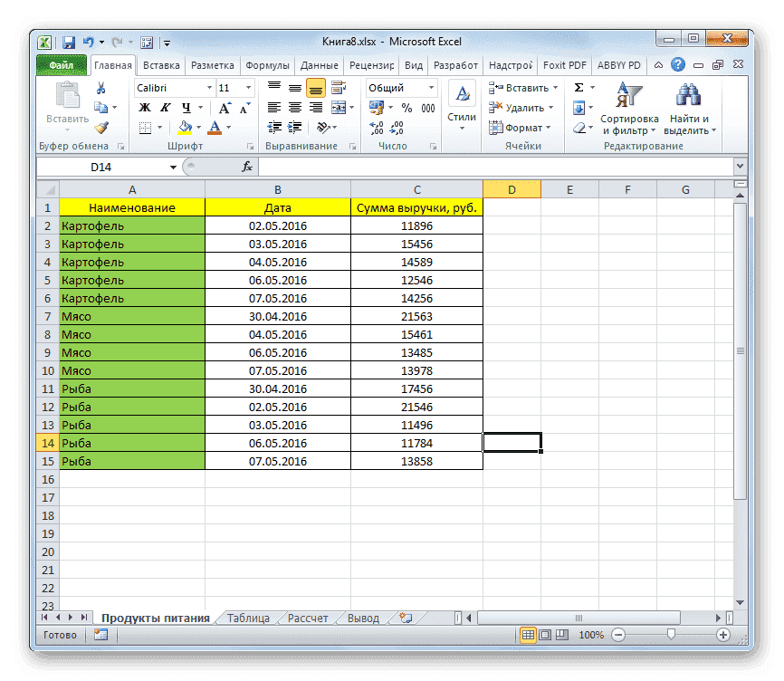The width and height of the screenshot is (784, 681).
Task: Open the font size dropdown
Action: [236, 88]
